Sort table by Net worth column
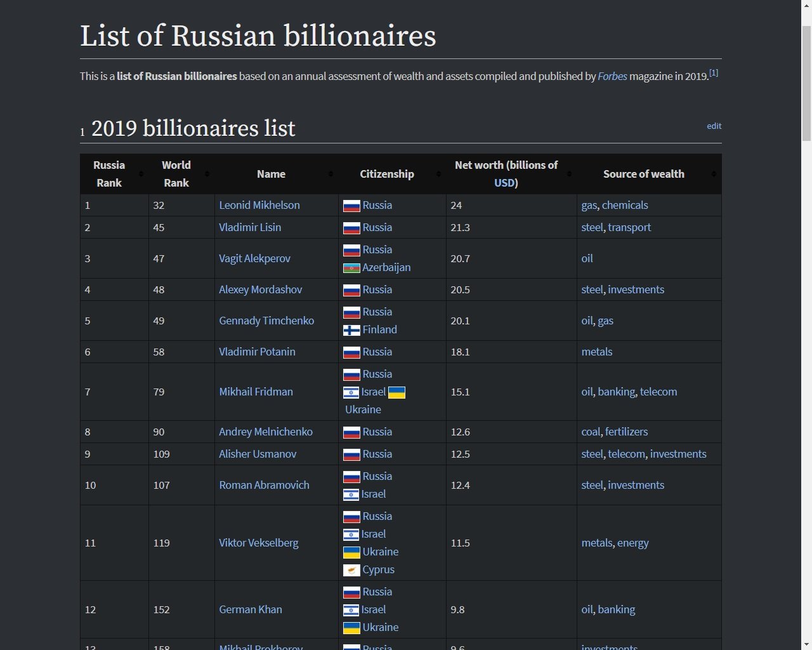The width and height of the screenshot is (812, 650). (x=511, y=174)
